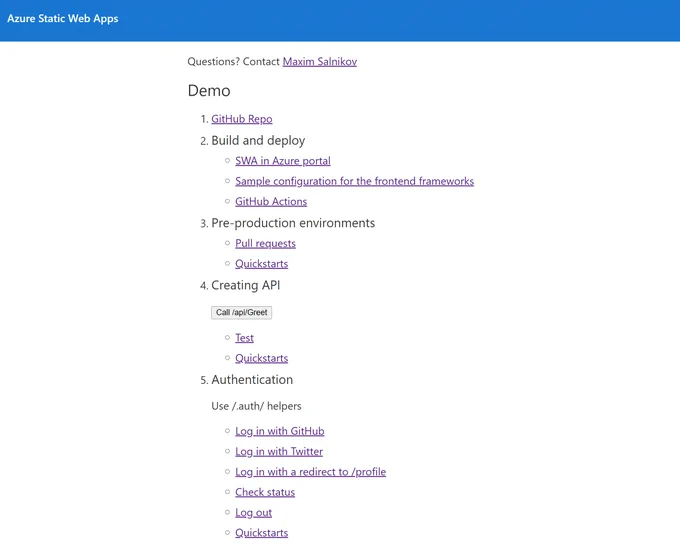Click the Pre-production environments text
Viewport: 680px width, 546px height.
293,223
